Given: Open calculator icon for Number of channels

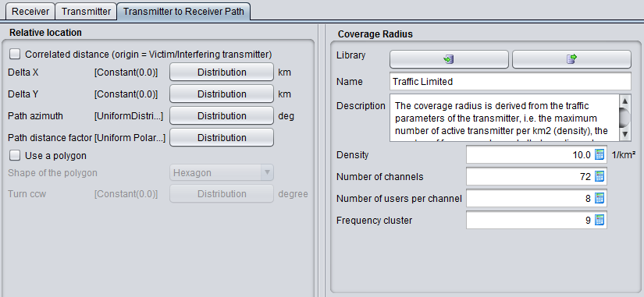Looking at the screenshot, I should pyautogui.click(x=600, y=176).
